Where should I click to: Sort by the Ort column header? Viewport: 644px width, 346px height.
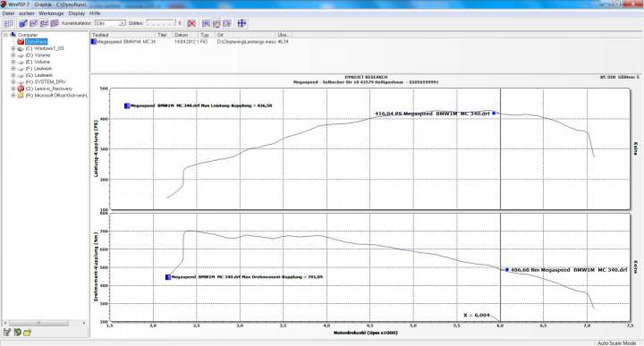(245, 35)
